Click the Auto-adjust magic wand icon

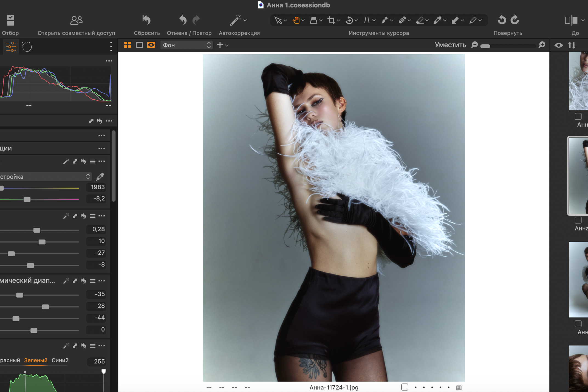click(235, 20)
